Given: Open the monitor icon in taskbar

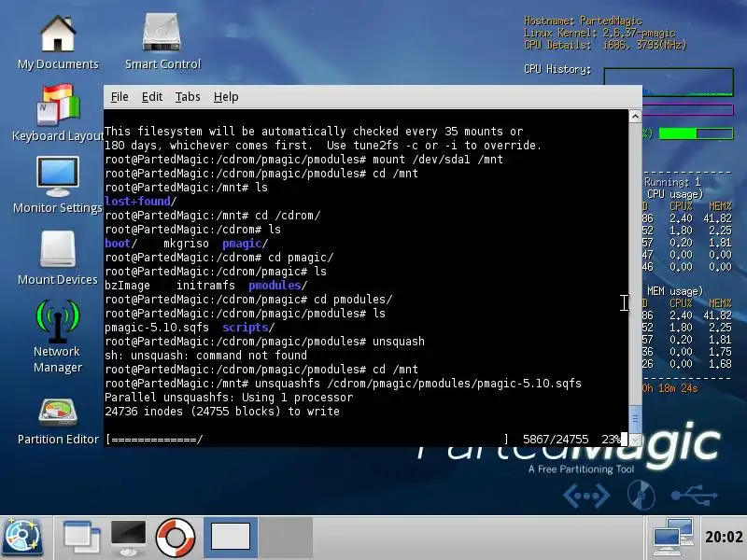Looking at the screenshot, I should 128,538.
